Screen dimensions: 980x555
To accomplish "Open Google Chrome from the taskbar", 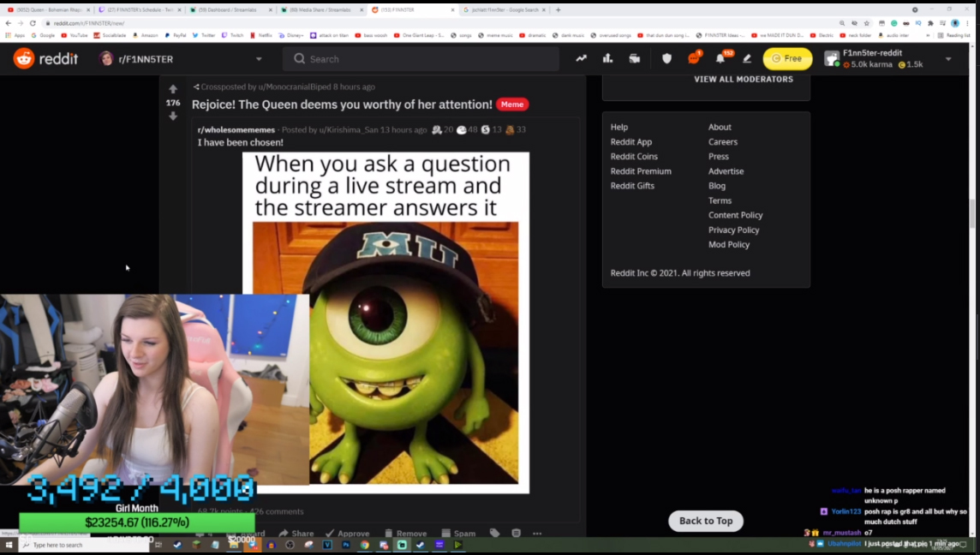I will (364, 545).
